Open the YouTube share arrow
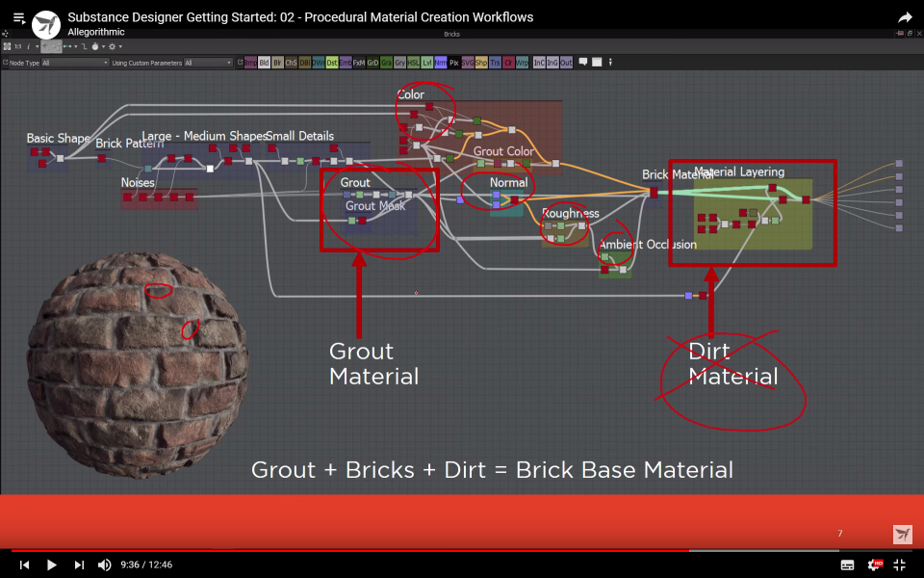 coord(905,17)
